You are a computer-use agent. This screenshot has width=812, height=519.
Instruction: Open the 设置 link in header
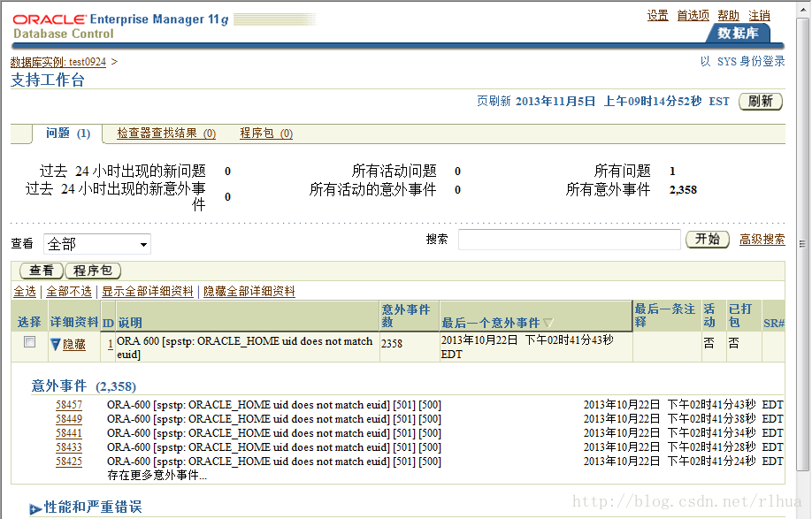(x=658, y=16)
